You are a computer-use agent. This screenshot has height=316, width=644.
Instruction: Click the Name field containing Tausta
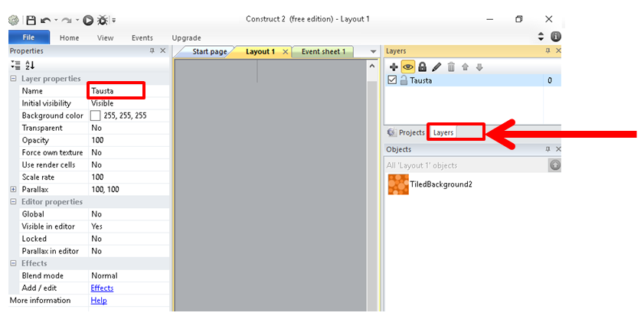[116, 91]
